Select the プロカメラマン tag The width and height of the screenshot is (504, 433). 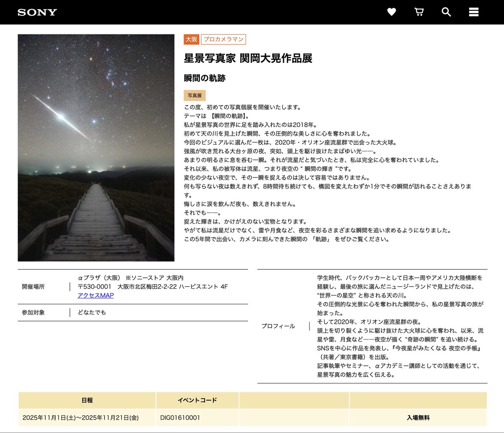click(x=223, y=39)
